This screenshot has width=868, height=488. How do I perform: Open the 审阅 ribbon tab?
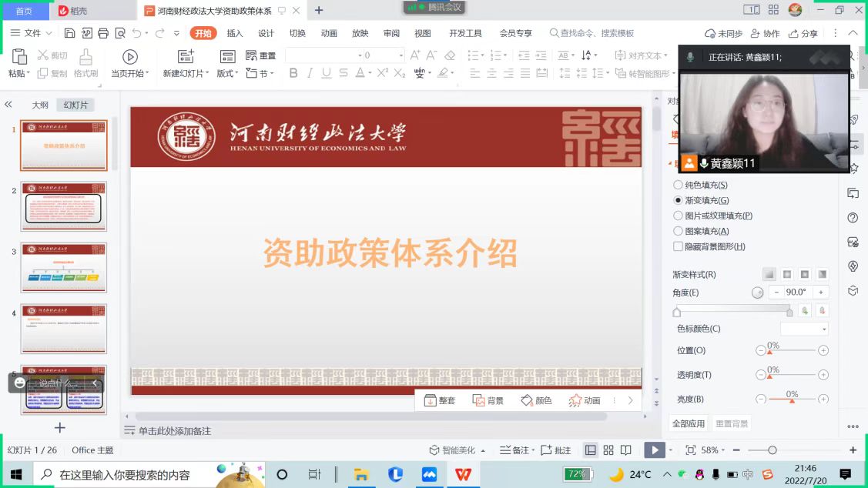click(391, 33)
